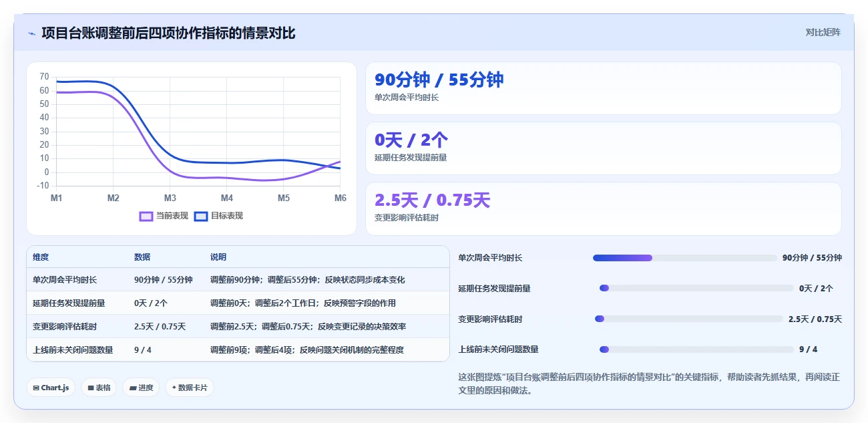Click the purple 当前表现 legend color box

[146, 216]
